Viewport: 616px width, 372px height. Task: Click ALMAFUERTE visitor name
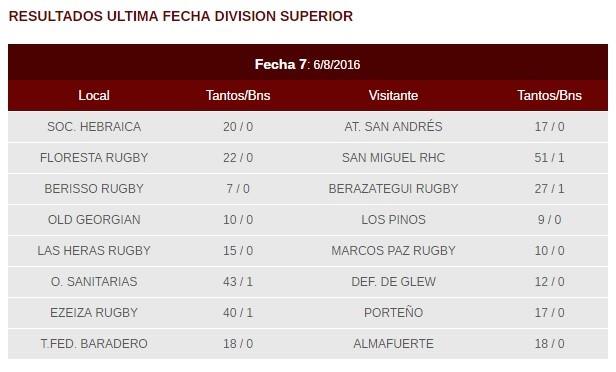click(x=393, y=344)
